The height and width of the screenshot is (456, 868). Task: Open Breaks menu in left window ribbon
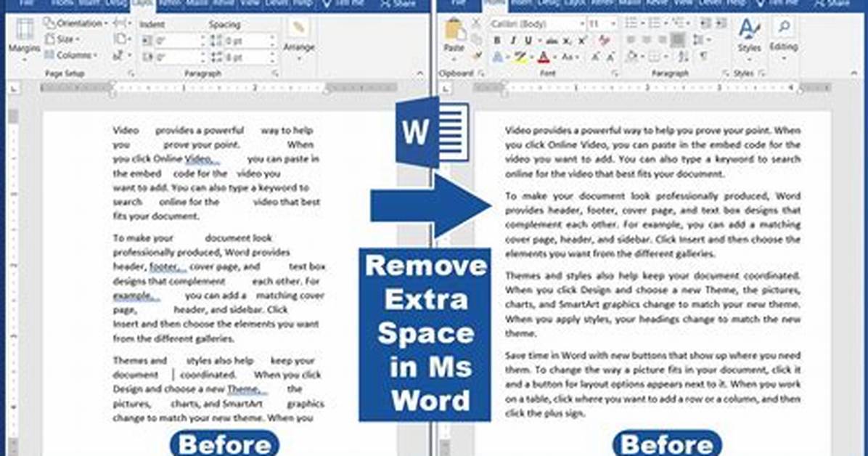click(121, 23)
